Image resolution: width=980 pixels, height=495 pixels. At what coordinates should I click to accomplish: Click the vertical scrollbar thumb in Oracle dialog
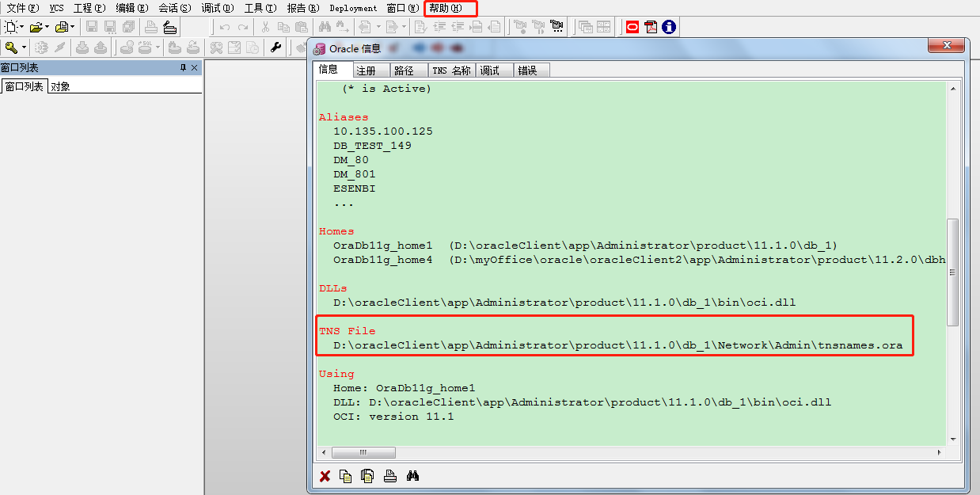pos(953,272)
